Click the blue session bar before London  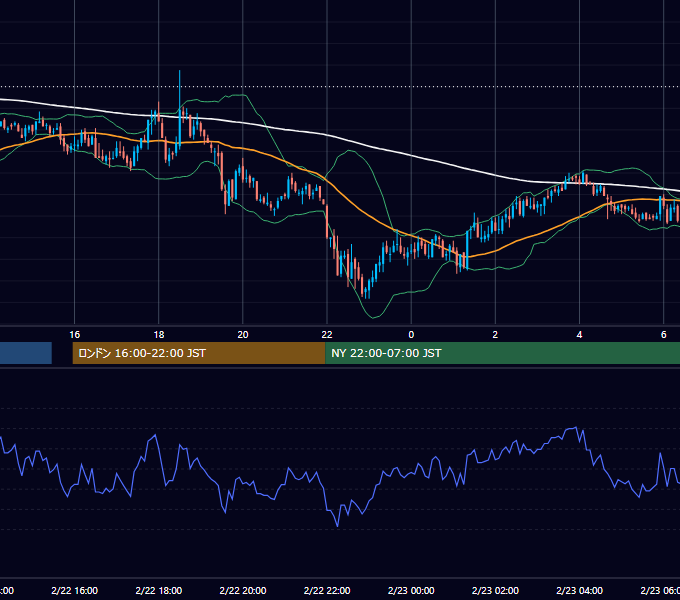click(x=26, y=353)
